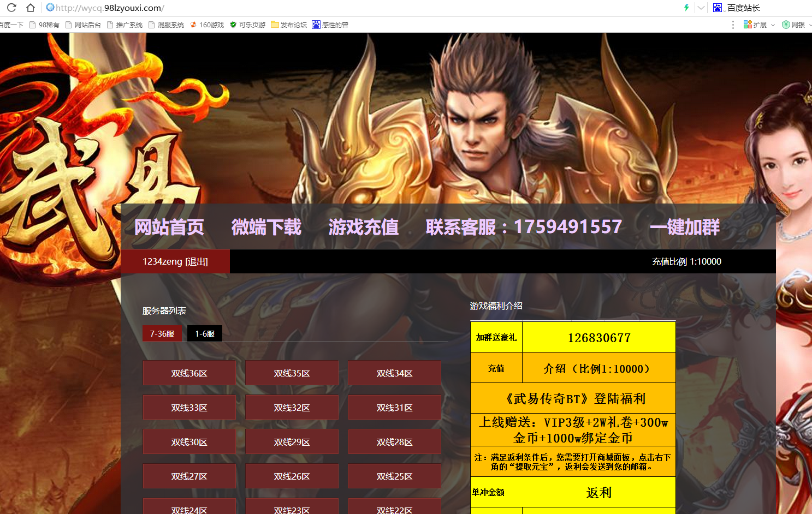Open the 发布论坛 bookmark folder

[289, 25]
